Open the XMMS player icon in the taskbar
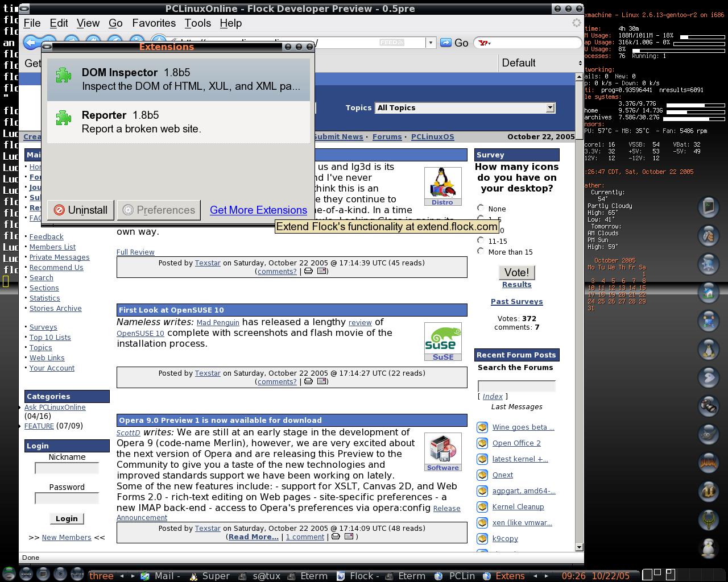The width and height of the screenshot is (728, 582). coord(26,574)
